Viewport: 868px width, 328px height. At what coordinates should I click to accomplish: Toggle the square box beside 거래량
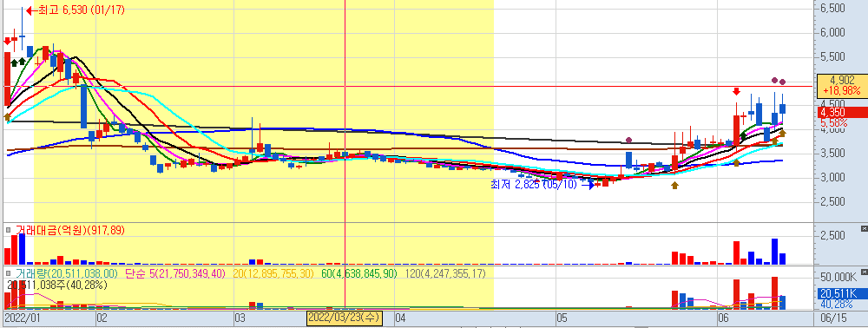tap(9, 273)
